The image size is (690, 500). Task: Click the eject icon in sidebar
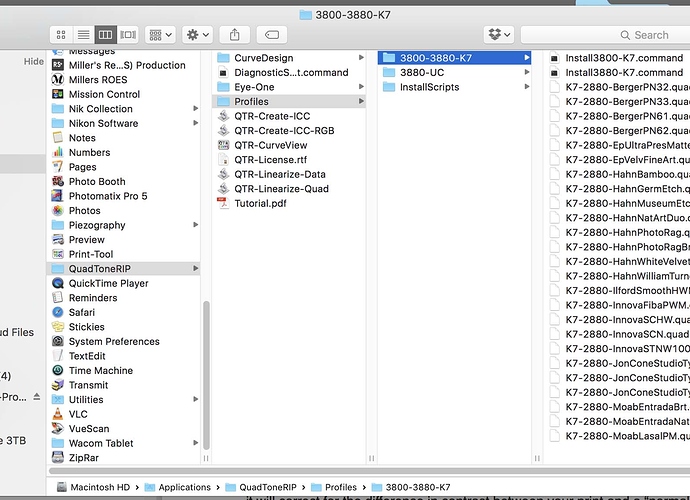pos(37,397)
